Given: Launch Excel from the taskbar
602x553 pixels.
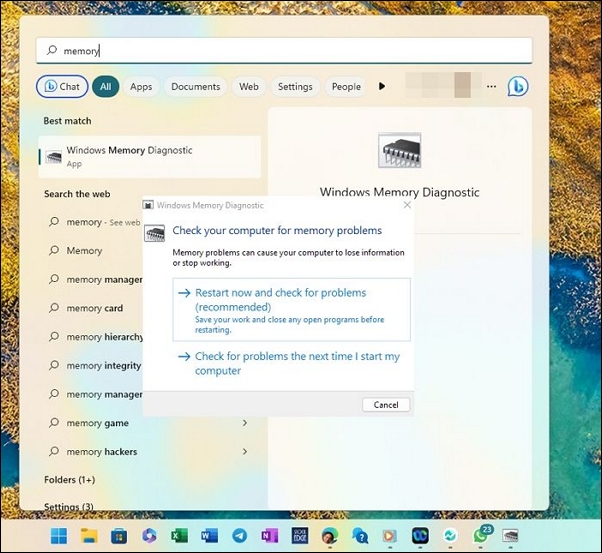Looking at the screenshot, I should coord(179,536).
